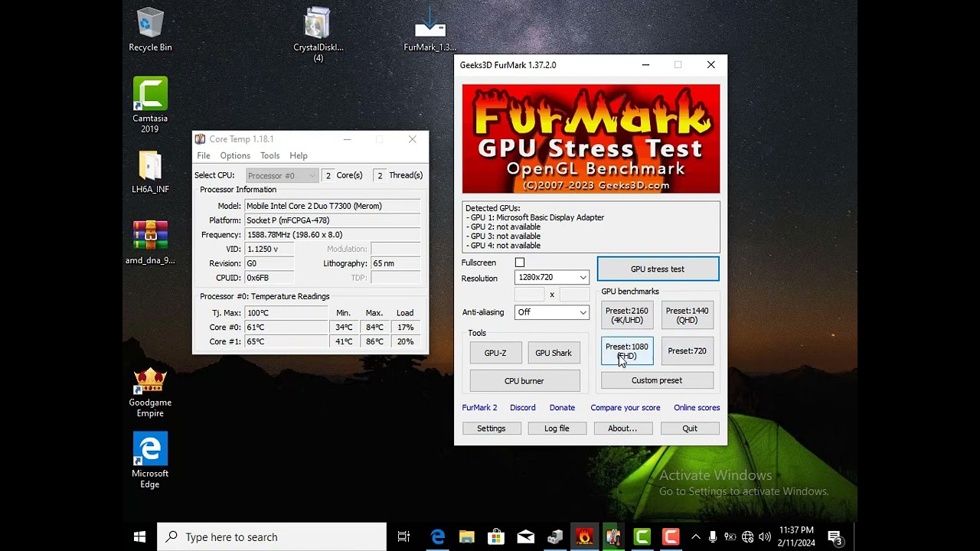Image resolution: width=980 pixels, height=551 pixels.
Task: Open the File menu in Core Temp
Action: [x=204, y=155]
